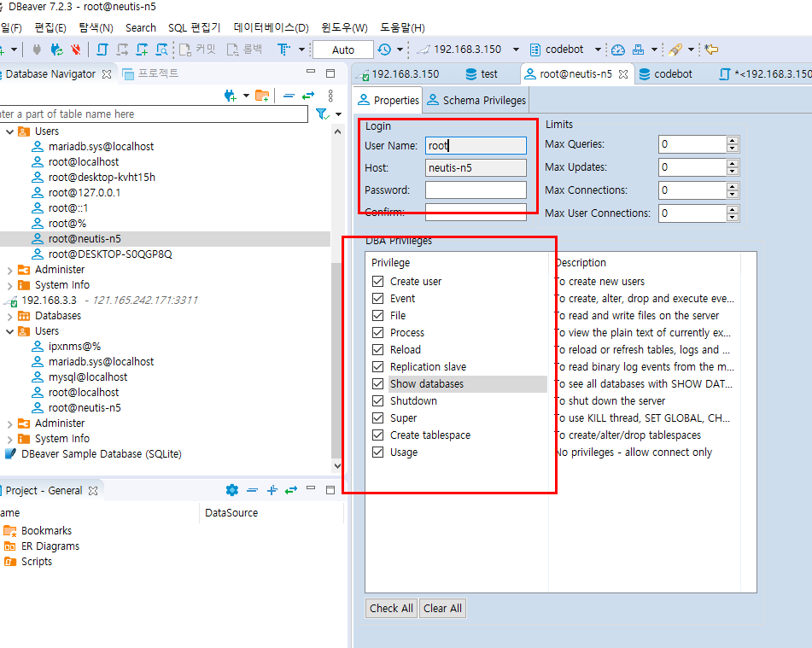Click the Clear All button
This screenshot has height=648, width=812.
click(442, 608)
